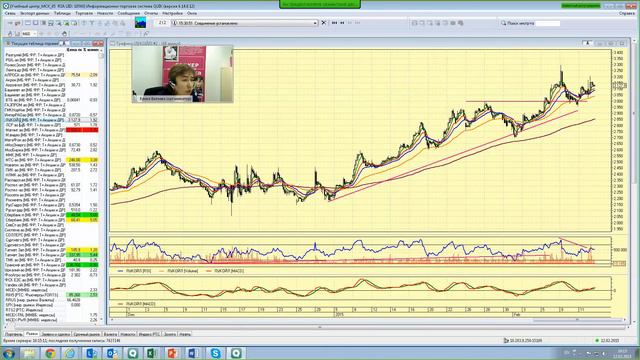Click the date 12.02.2015 in status bar
This screenshot has width=640, height=360.
click(610, 340)
